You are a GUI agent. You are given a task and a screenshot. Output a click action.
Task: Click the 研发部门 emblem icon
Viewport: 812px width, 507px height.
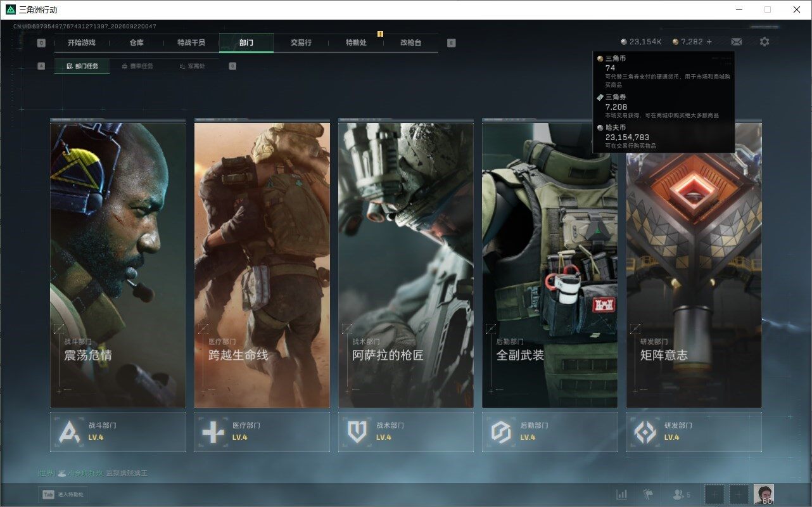coord(645,432)
